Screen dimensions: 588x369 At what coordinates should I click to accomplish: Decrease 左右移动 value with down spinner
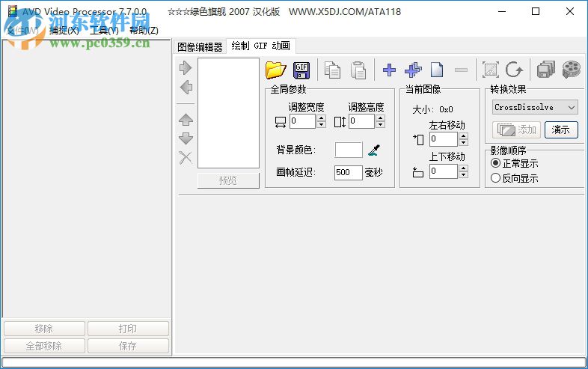click(x=464, y=142)
